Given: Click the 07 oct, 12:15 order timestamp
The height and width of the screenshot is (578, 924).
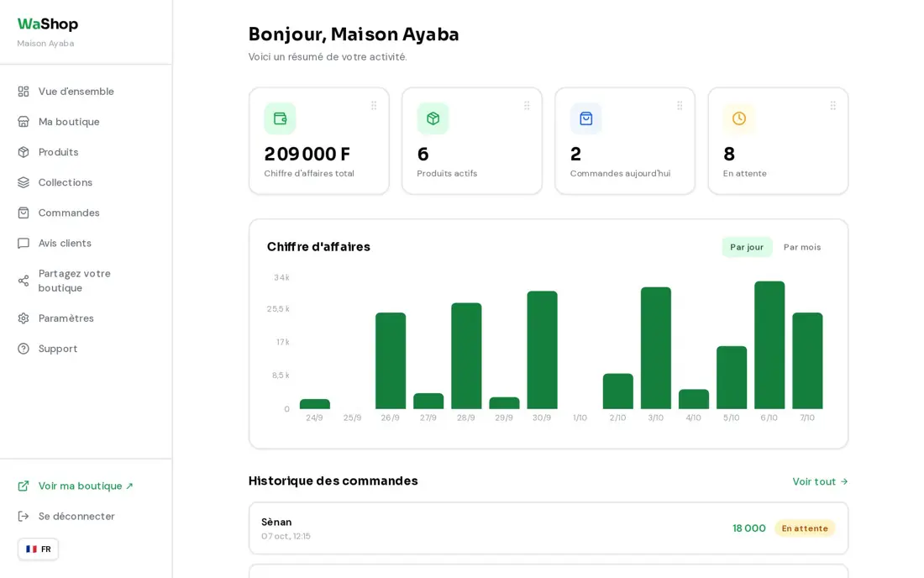Looking at the screenshot, I should [x=286, y=536].
